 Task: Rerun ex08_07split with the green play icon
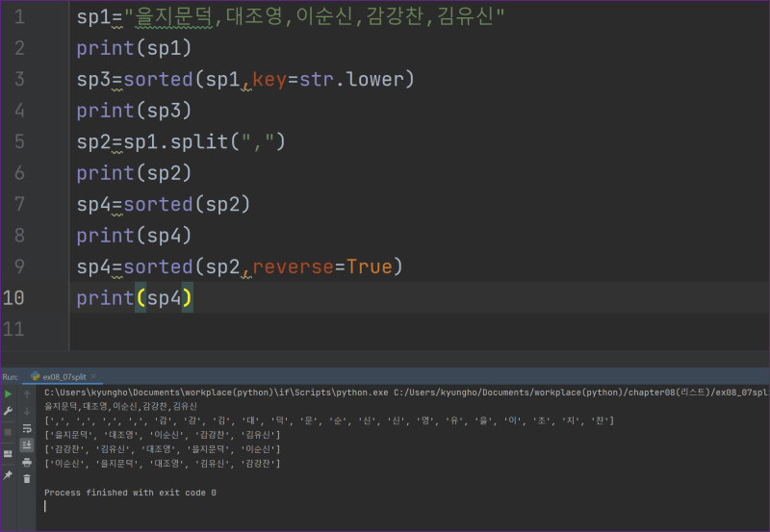click(x=8, y=393)
